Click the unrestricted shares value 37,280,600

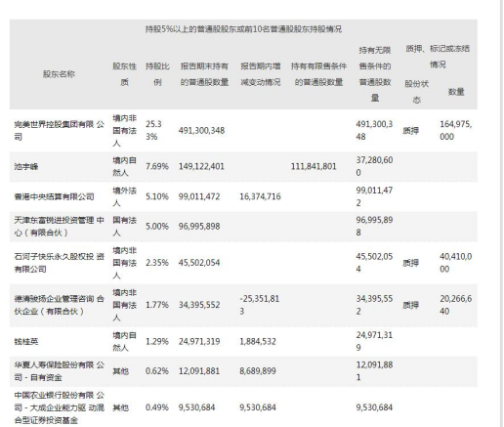click(374, 166)
